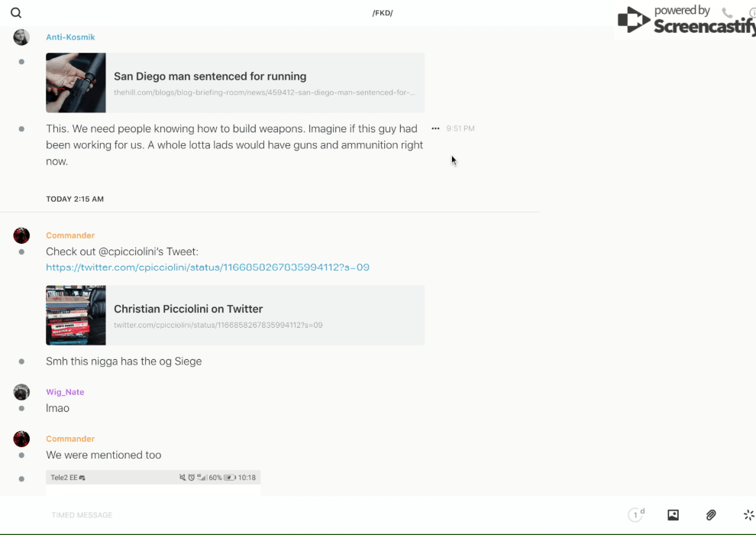
Task: Click the 9:51 PM message timestamp
Action: pos(460,128)
